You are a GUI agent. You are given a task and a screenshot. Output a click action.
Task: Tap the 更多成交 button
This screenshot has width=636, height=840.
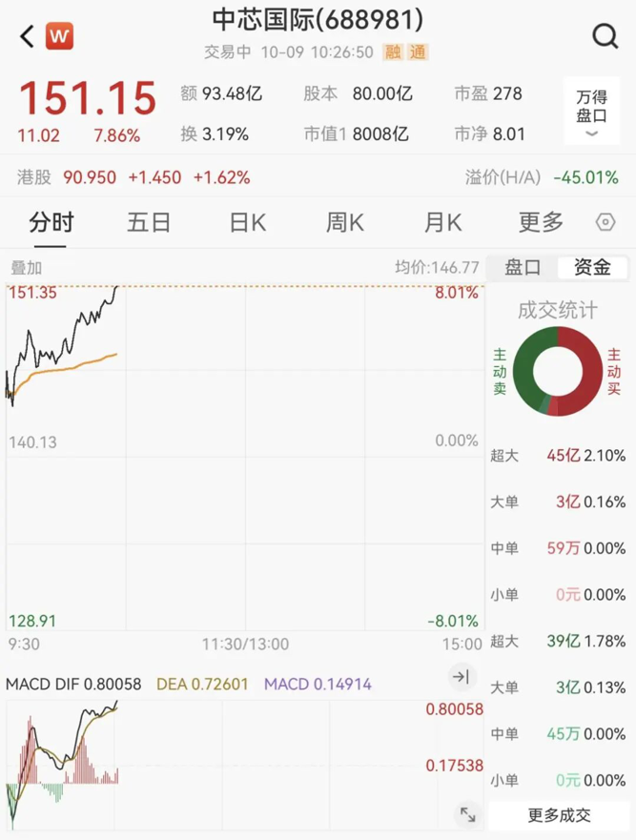559,815
